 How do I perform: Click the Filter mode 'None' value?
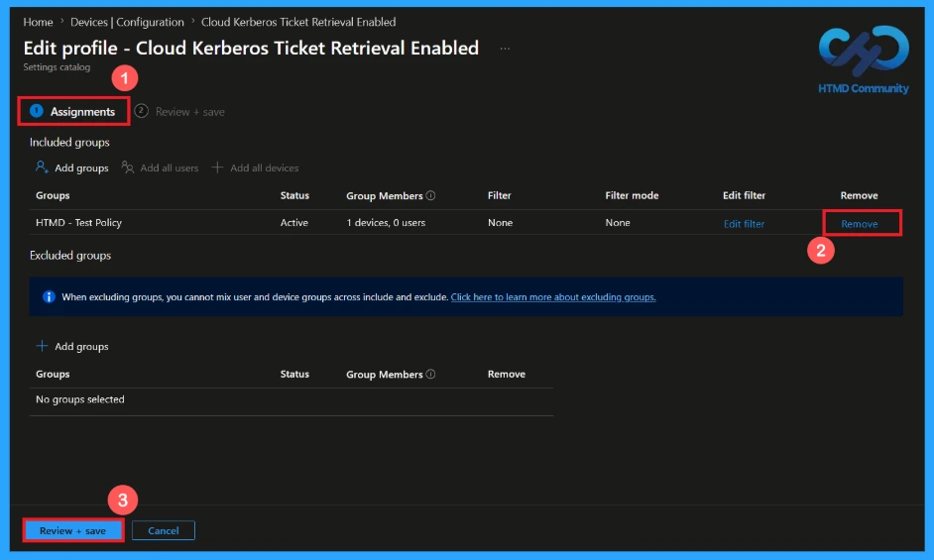click(x=618, y=222)
